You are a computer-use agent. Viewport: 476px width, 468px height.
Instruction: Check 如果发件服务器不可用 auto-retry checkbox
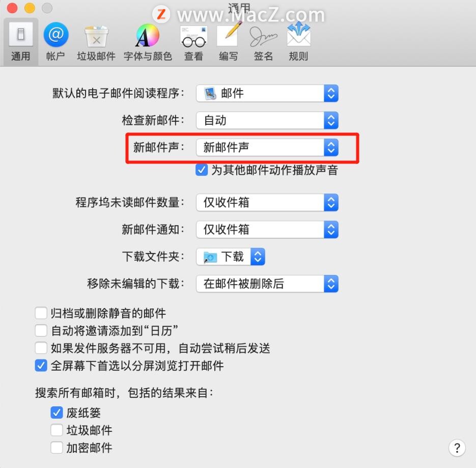tap(41, 348)
